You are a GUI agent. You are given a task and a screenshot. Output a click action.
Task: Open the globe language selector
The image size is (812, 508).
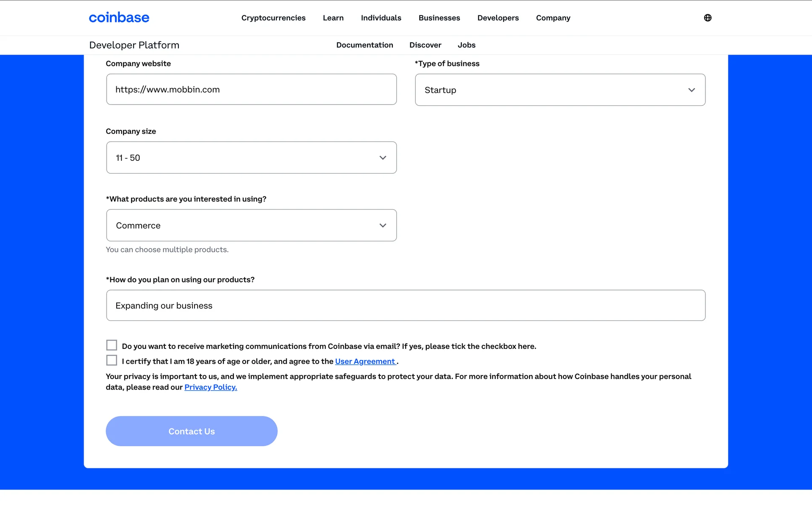[708, 18]
